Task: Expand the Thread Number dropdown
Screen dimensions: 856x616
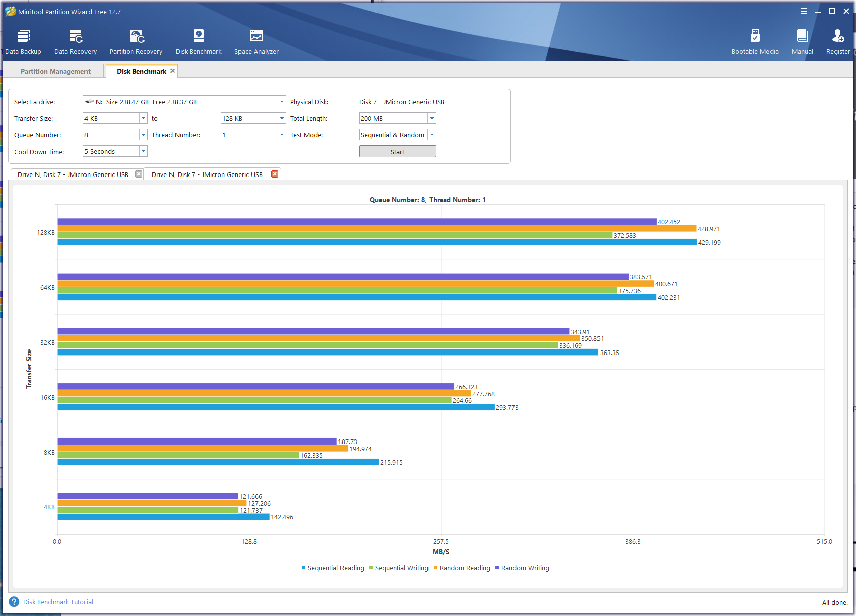Action: click(282, 135)
